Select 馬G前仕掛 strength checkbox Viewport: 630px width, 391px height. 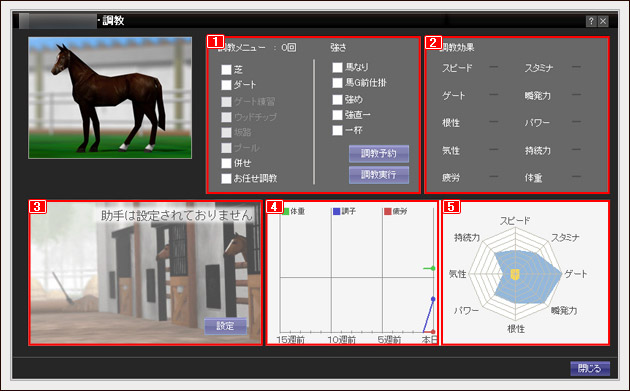(338, 83)
